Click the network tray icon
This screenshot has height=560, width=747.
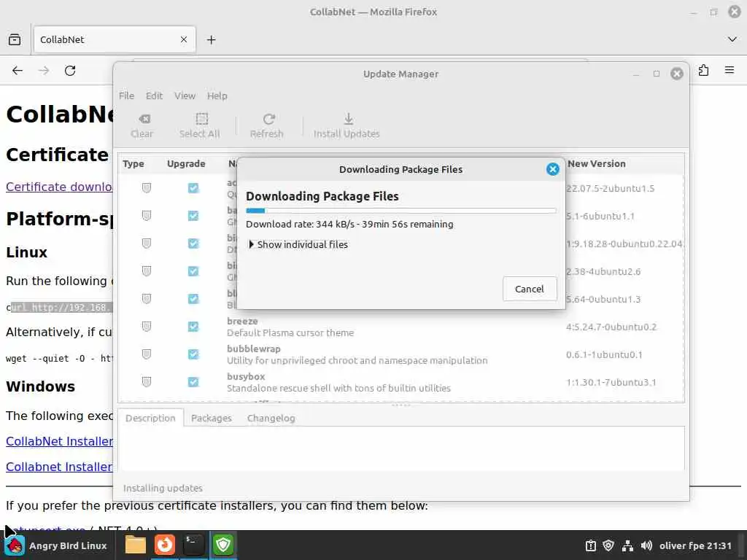tap(627, 545)
